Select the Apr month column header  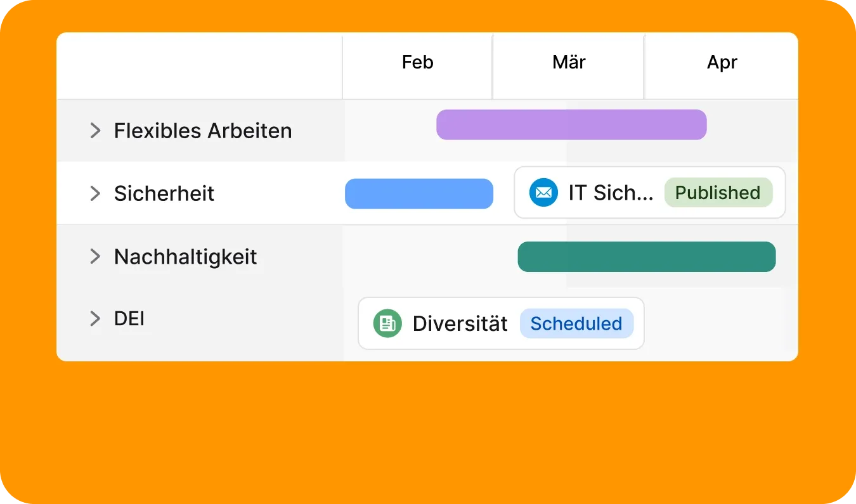click(x=722, y=62)
